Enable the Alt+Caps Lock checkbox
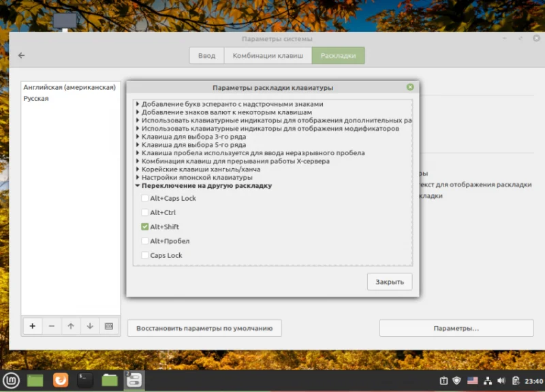This screenshot has height=392, width=545. (x=145, y=198)
